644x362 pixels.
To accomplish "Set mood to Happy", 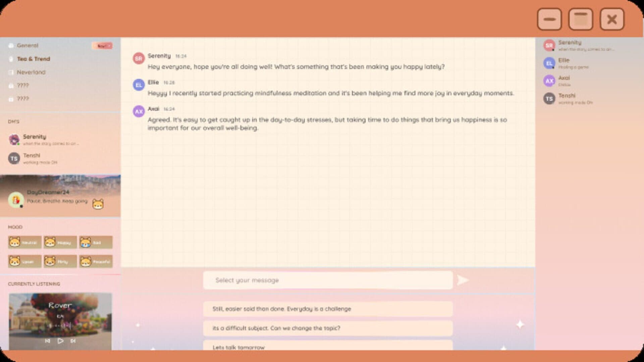I will click(60, 242).
